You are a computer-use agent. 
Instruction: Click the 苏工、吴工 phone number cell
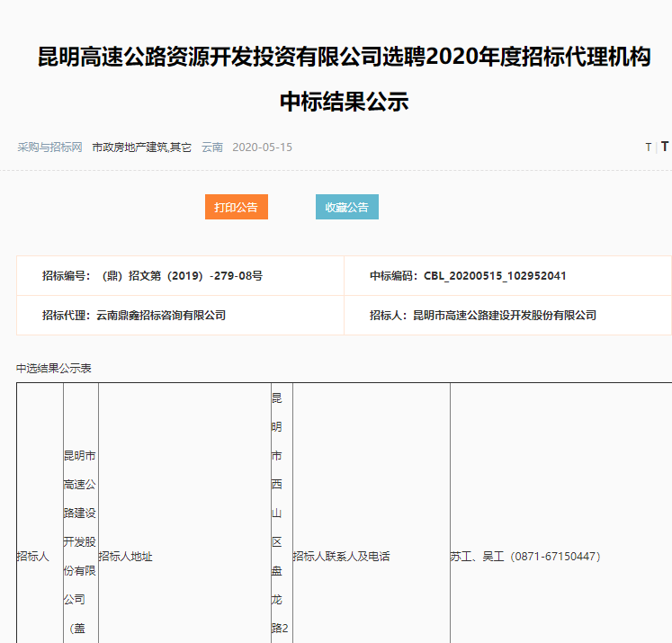coord(558,557)
